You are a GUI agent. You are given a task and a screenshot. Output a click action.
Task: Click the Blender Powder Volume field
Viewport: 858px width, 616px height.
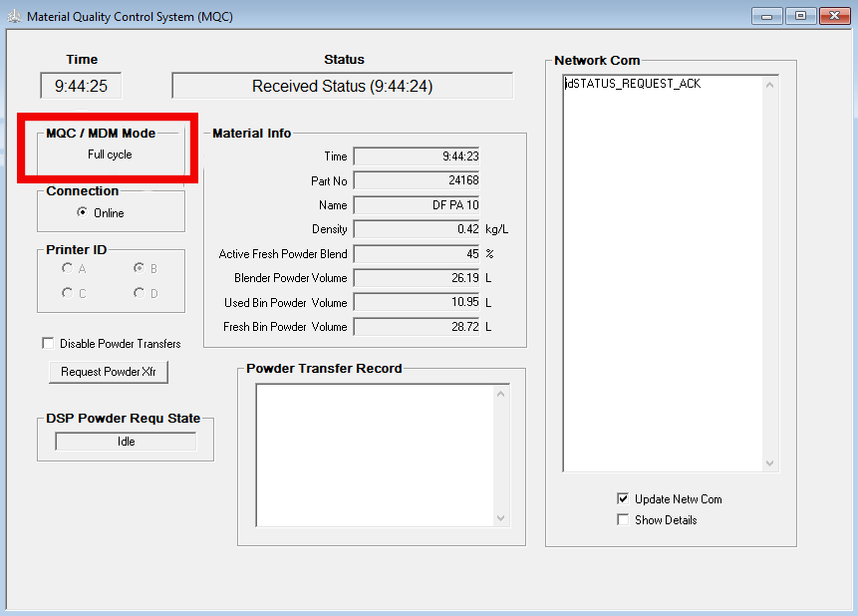417,278
